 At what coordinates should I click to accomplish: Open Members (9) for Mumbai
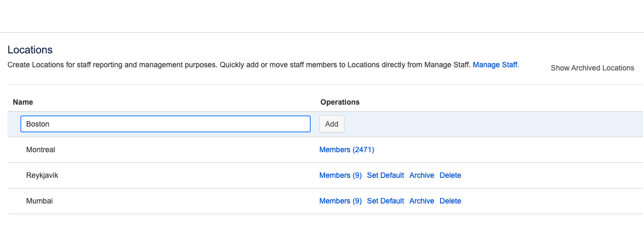pyautogui.click(x=340, y=201)
